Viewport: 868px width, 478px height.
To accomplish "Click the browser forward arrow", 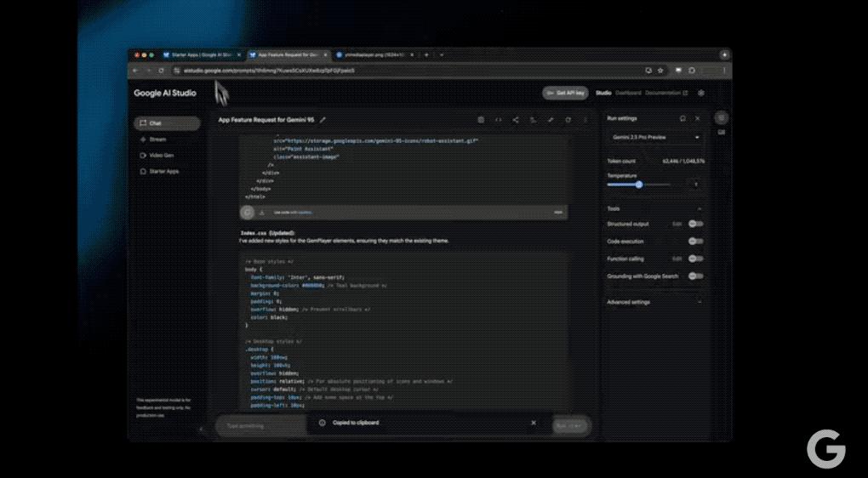I will click(148, 71).
